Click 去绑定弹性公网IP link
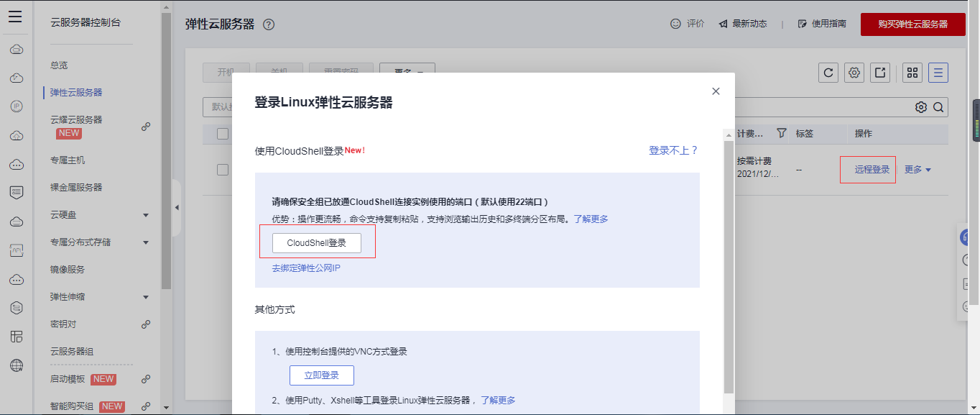This screenshot has height=415, width=980. (x=306, y=268)
